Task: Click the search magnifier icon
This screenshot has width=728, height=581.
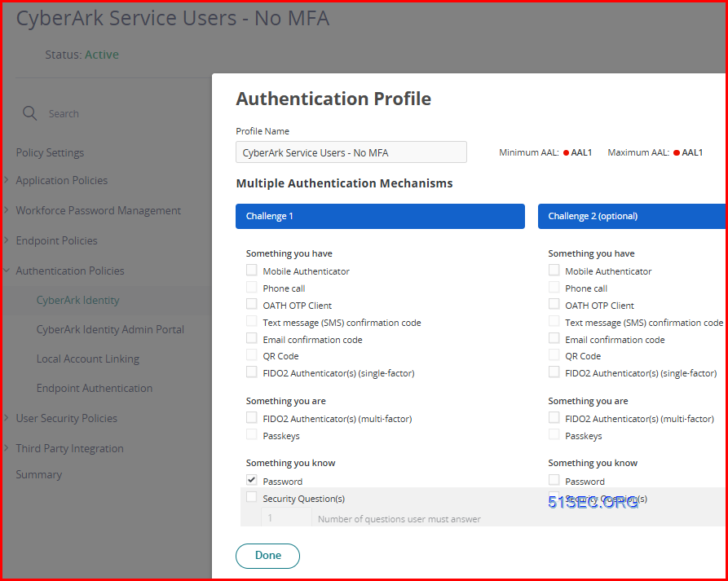Action: [29, 113]
